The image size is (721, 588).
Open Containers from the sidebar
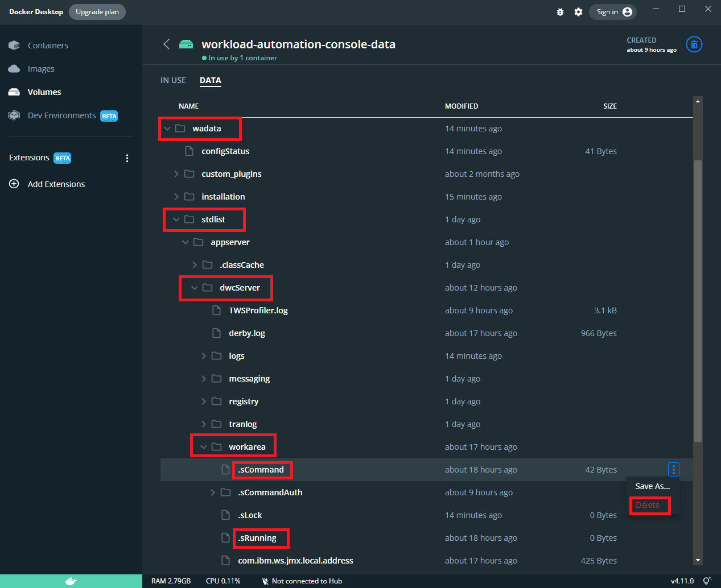coord(48,45)
